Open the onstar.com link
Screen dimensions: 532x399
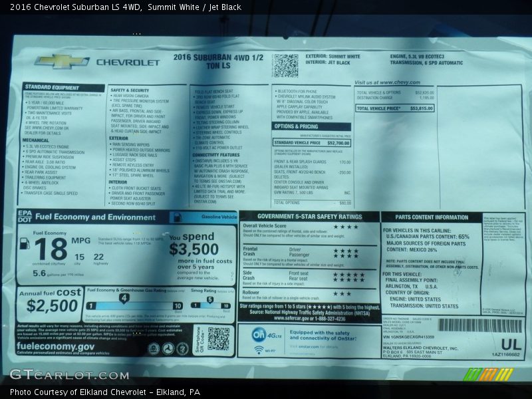(x=309, y=346)
